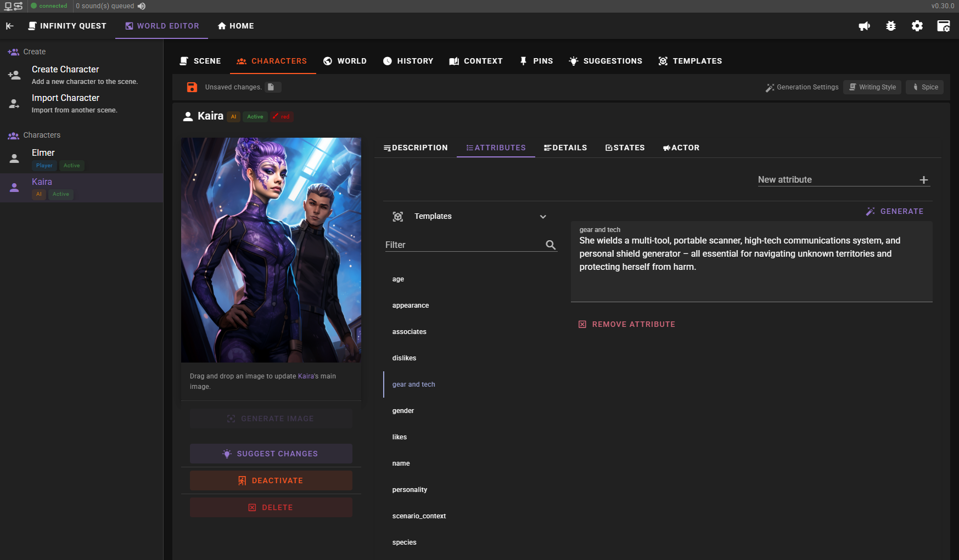Click the search magnifier in the attribute Filter

click(x=551, y=245)
